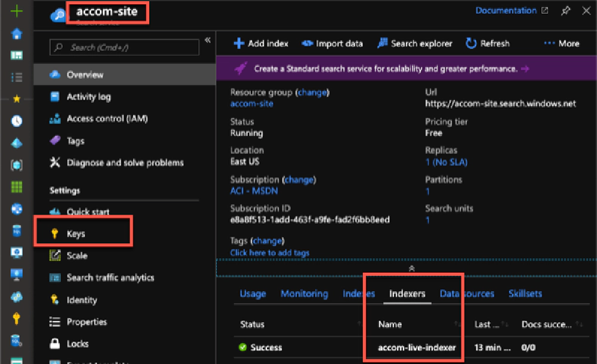
Task: Click the Create a resource plus icon
Action: (x=16, y=10)
